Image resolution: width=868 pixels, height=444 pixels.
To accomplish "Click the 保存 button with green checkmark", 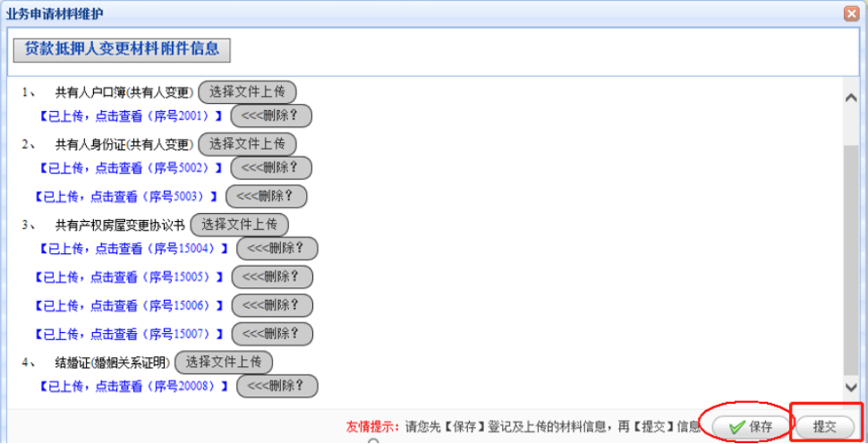I will [750, 427].
